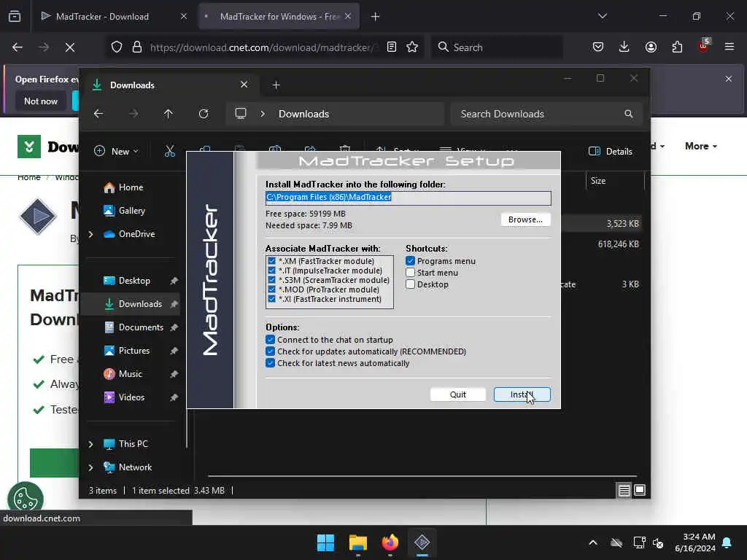
Task: Expand the address bar breadcrumb chevron
Action: (263, 114)
